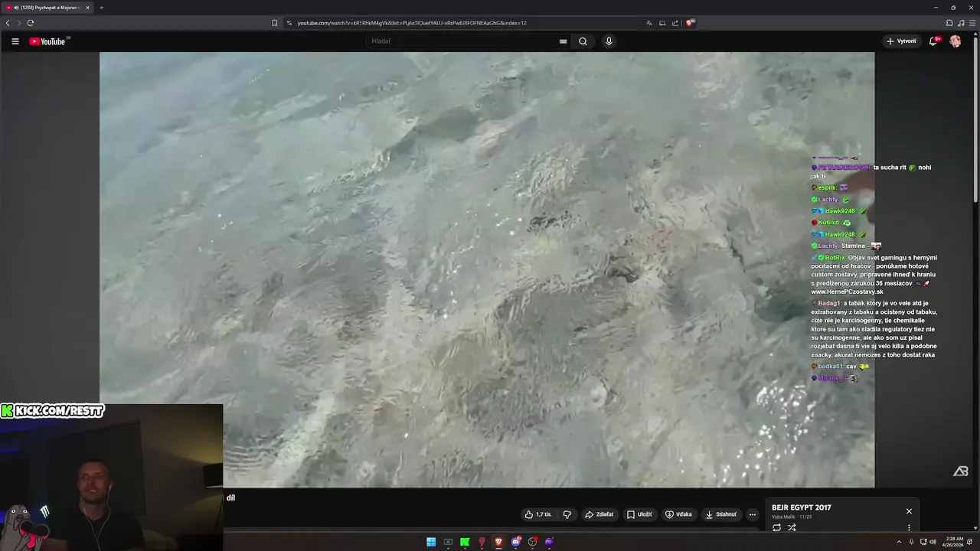Open the browser main hamburger menu
980x551 pixels.
pyautogui.click(x=972, y=23)
